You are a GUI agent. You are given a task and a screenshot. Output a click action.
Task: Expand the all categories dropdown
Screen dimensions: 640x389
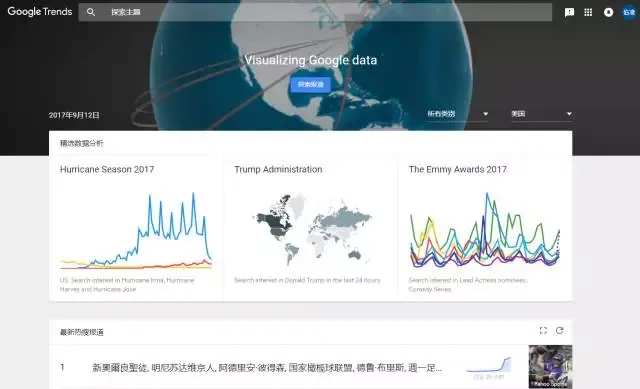click(458, 114)
